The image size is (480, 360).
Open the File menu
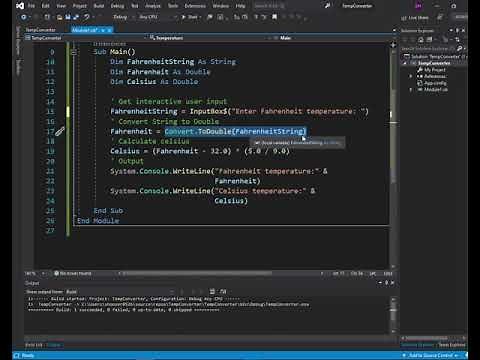31,6
